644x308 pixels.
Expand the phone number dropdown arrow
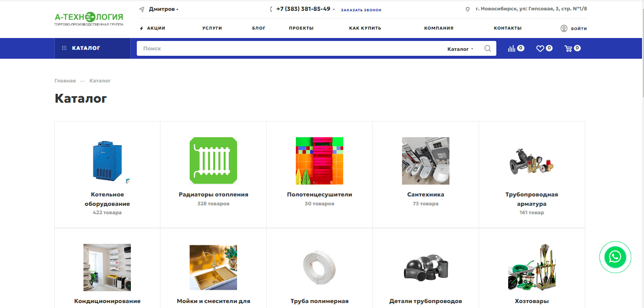(x=334, y=9)
